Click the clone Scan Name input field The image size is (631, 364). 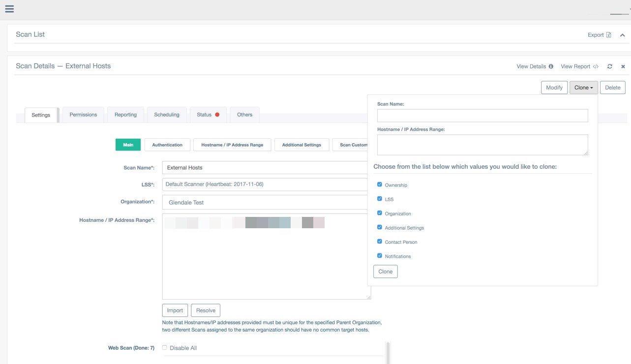[x=482, y=116]
